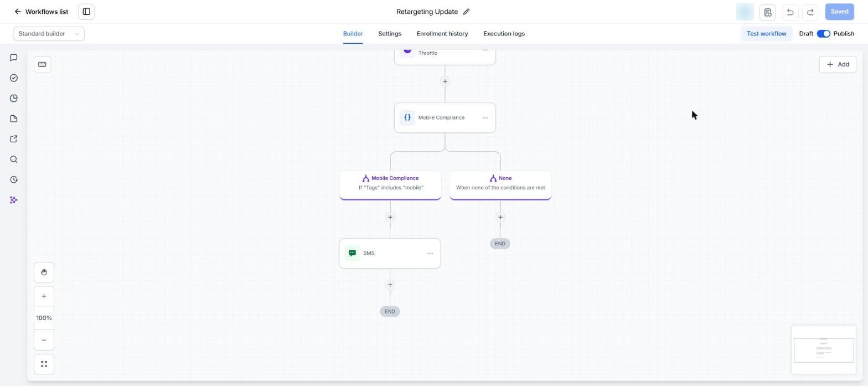Redo the last change

810,12
